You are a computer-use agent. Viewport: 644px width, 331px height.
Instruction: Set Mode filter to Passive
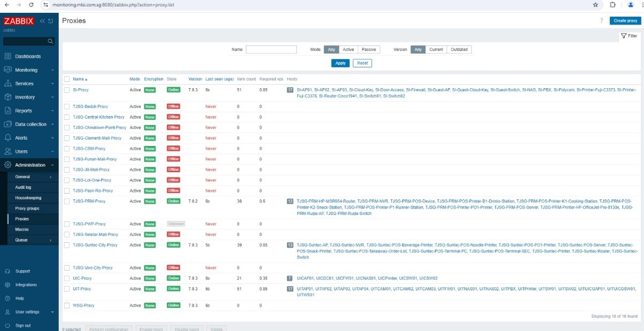tap(369, 50)
